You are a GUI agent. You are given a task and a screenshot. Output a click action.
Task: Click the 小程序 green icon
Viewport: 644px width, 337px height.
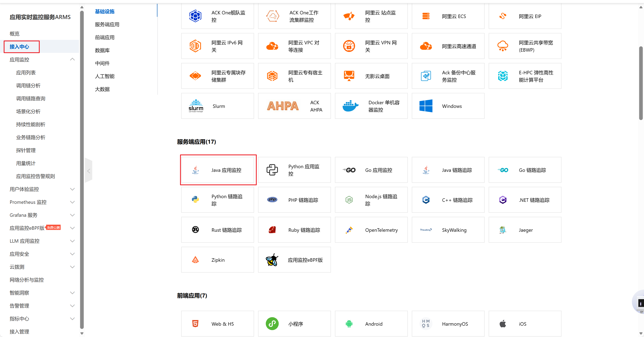pos(272,323)
